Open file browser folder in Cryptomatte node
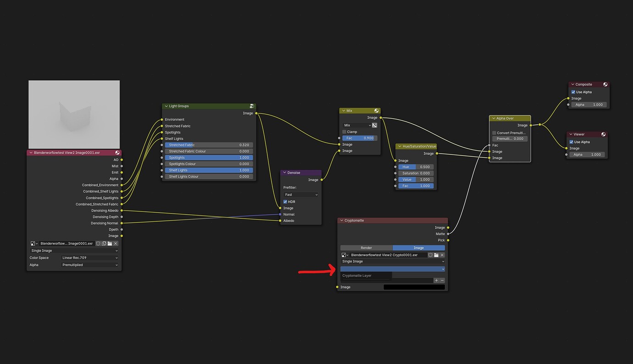This screenshot has height=364, width=633. [x=436, y=255]
